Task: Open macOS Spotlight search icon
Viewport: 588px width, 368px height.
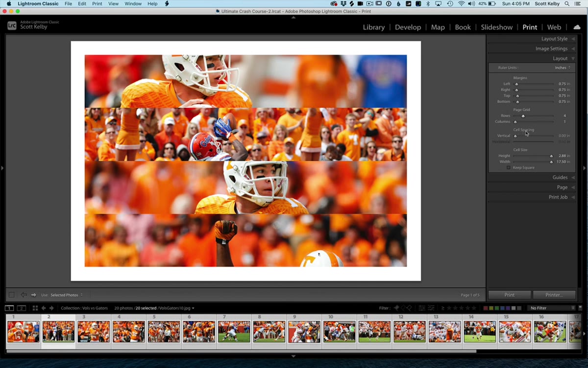Action: click(567, 4)
